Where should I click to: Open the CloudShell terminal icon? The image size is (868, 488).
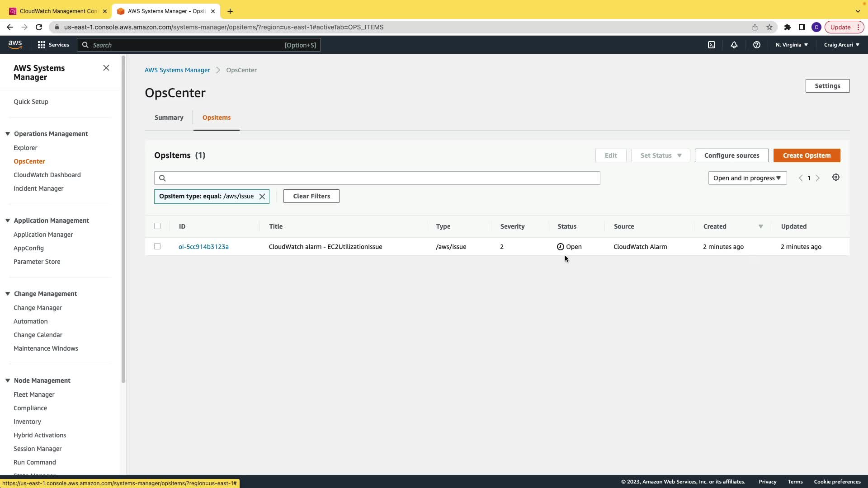(x=712, y=45)
